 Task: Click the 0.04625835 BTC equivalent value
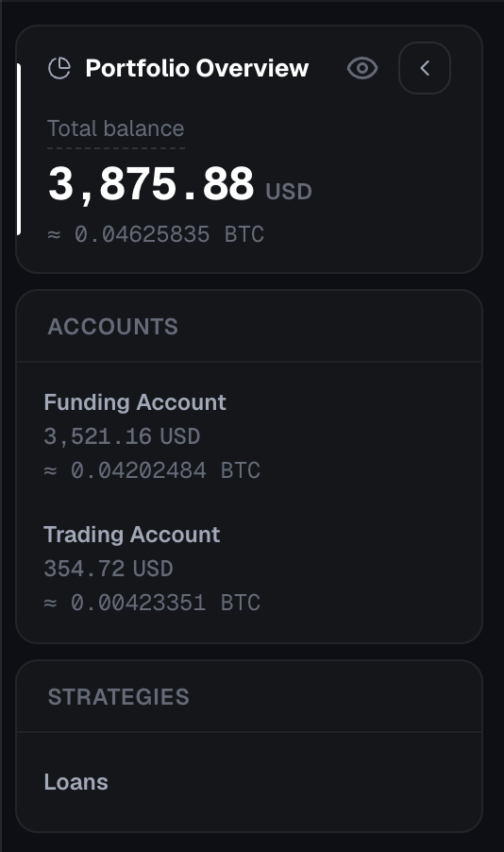169,235
